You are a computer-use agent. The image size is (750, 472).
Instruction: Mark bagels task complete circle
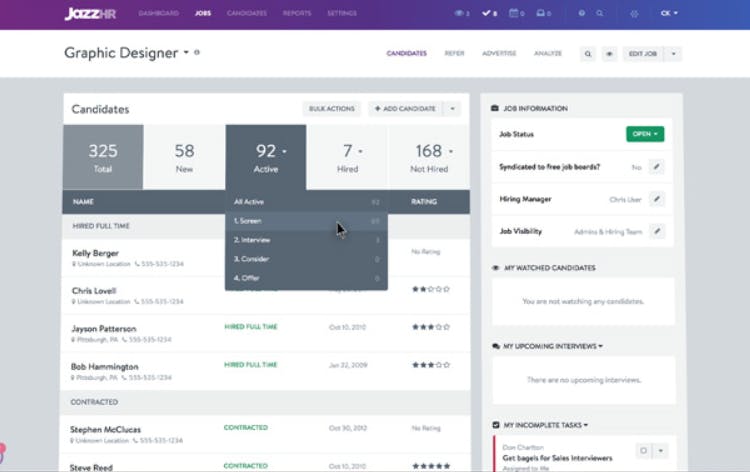click(x=643, y=450)
